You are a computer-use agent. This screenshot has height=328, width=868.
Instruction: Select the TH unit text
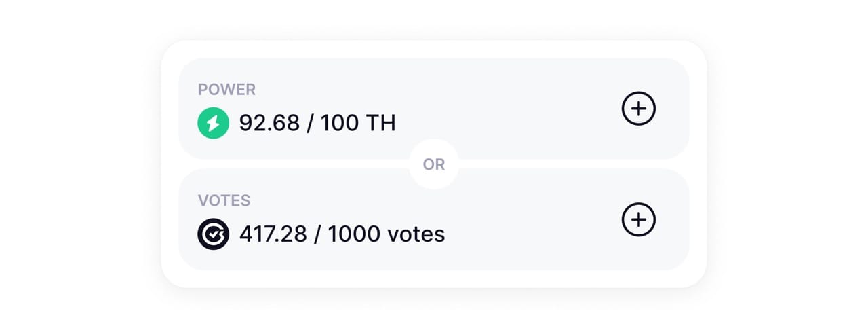(380, 123)
